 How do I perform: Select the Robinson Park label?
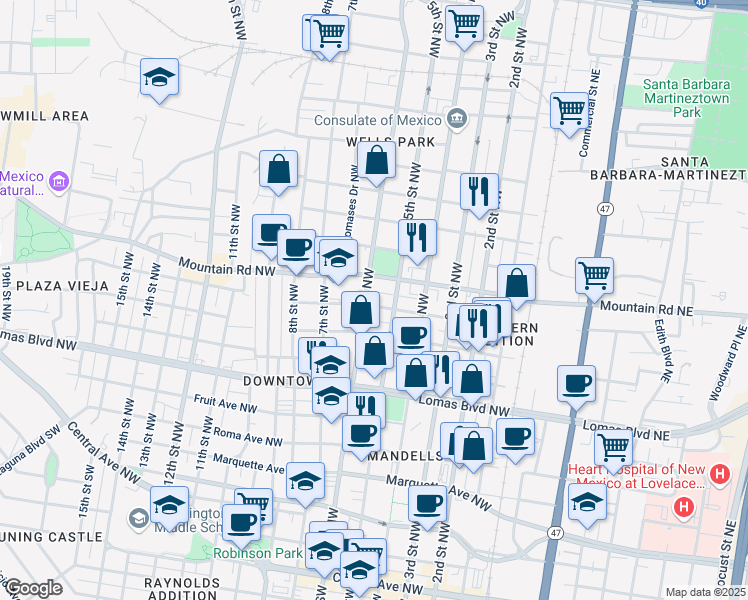click(258, 553)
